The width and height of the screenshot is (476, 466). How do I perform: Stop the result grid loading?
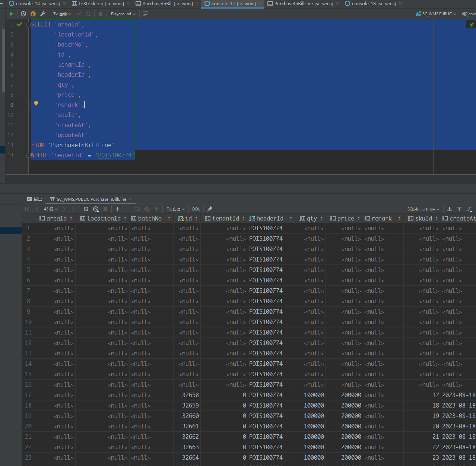click(105, 209)
